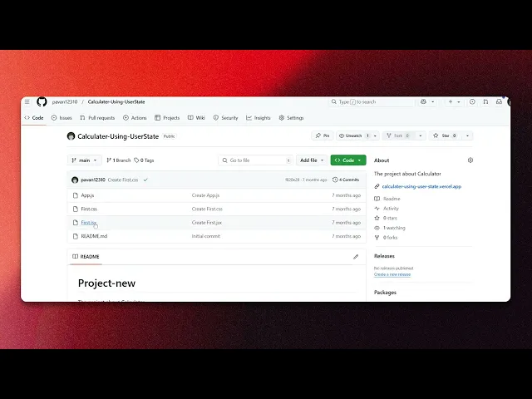Viewport: 532px width, 399px height.
Task: Open the pull requests icon in header
Action: tap(485, 101)
